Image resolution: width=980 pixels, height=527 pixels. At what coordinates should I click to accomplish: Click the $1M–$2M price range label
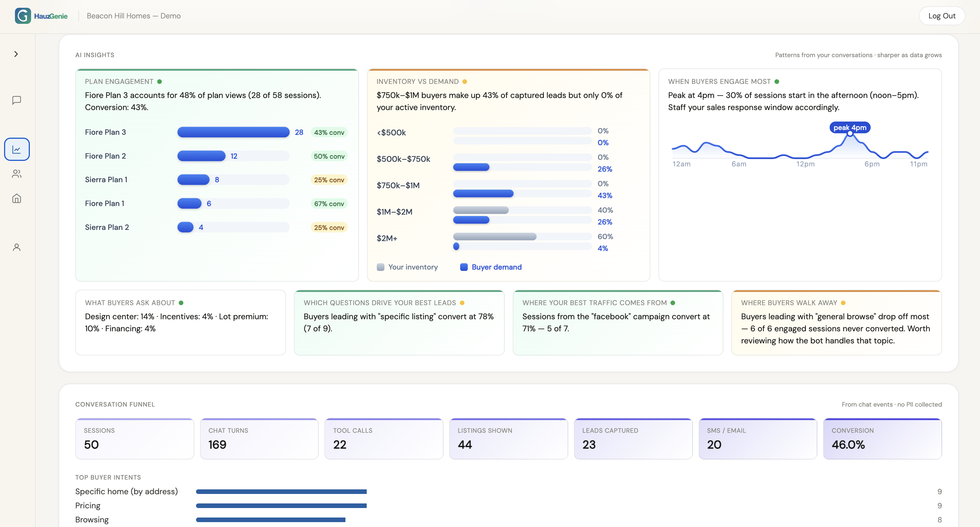point(395,212)
